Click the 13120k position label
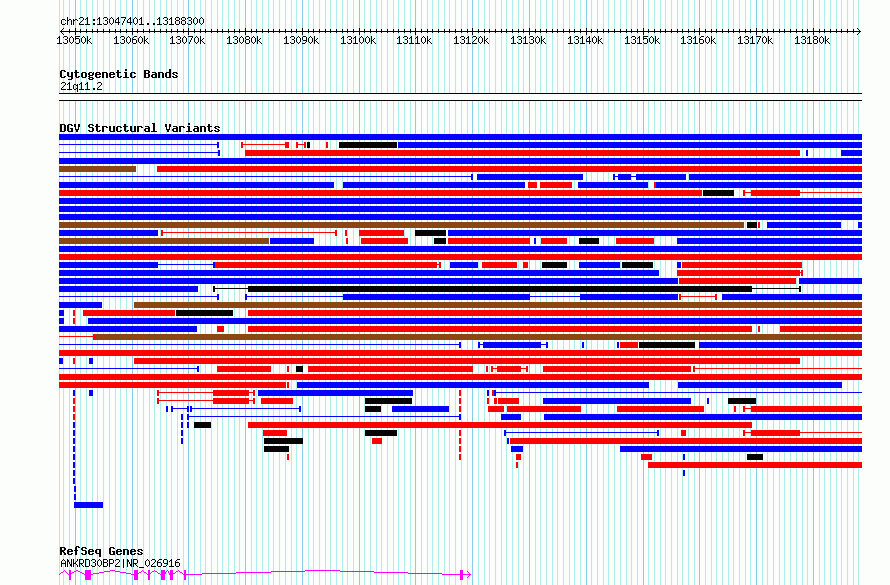The image size is (890, 585). click(471, 40)
